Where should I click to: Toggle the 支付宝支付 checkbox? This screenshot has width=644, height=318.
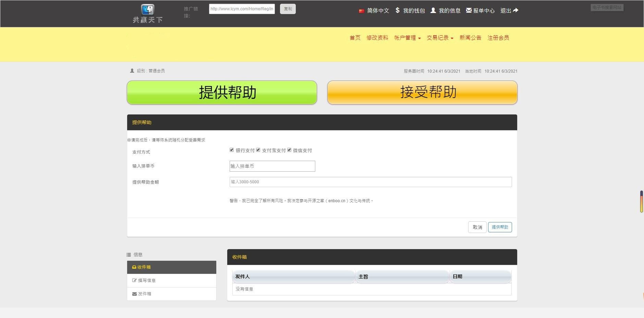tap(259, 150)
